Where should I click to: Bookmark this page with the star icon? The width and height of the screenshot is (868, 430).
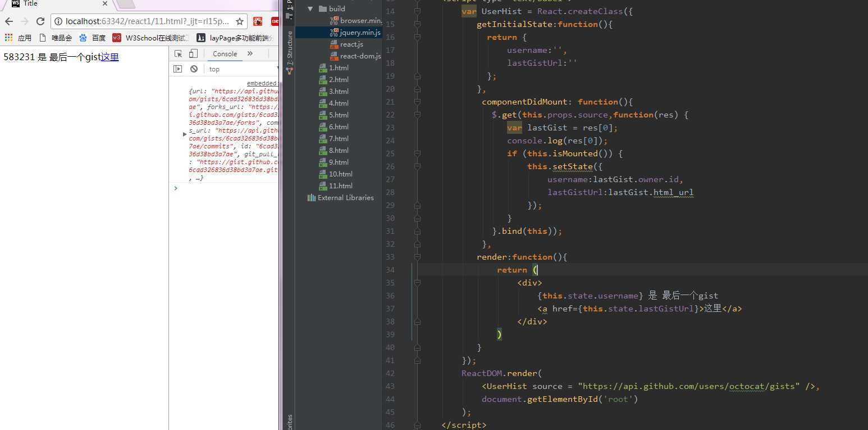click(x=240, y=21)
